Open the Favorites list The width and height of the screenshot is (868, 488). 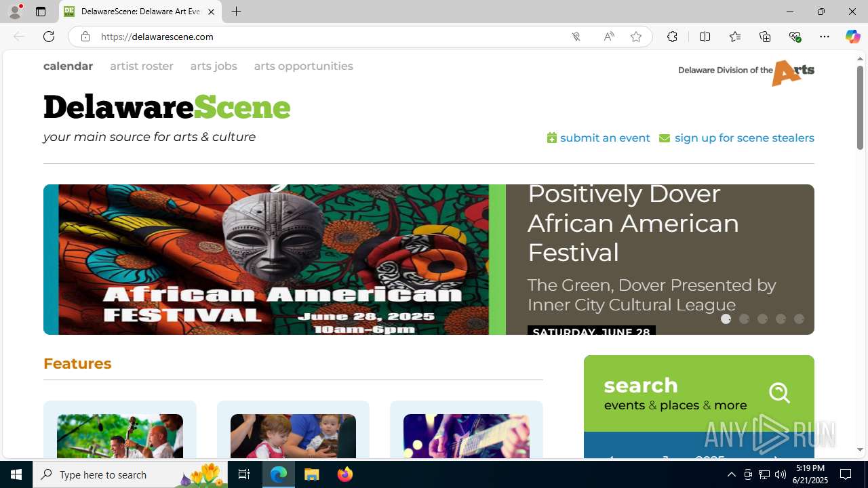coord(735,37)
